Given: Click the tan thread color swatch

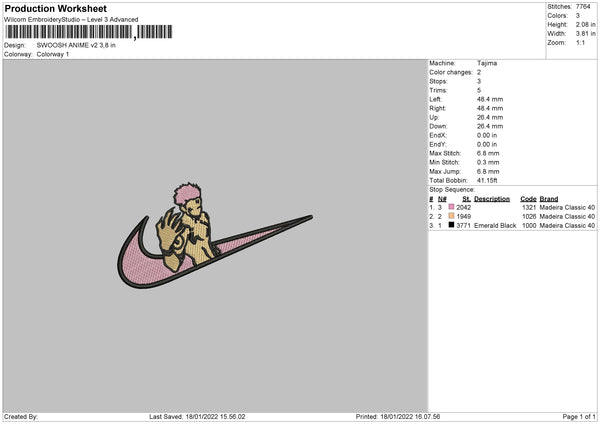Looking at the screenshot, I should coord(452,216).
